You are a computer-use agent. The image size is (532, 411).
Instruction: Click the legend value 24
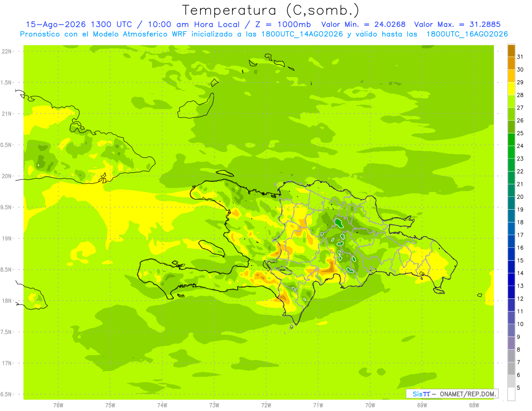[520, 146]
